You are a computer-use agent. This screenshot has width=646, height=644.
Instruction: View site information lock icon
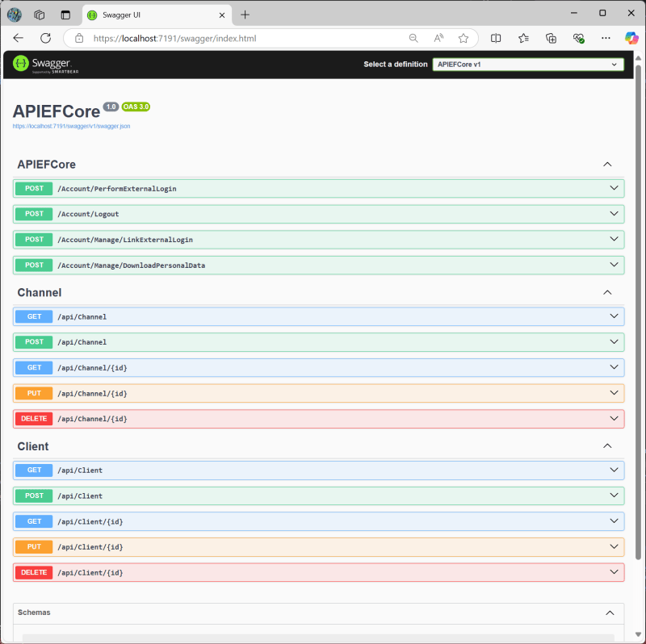point(79,38)
